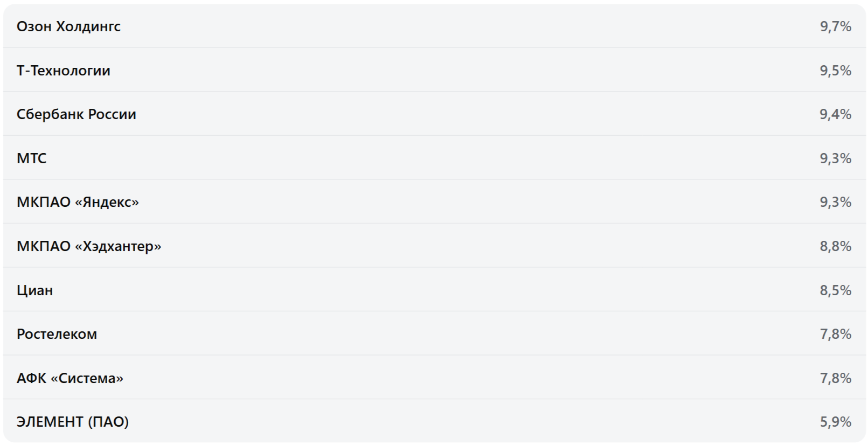Click the 8,5% share for Циан

point(835,290)
